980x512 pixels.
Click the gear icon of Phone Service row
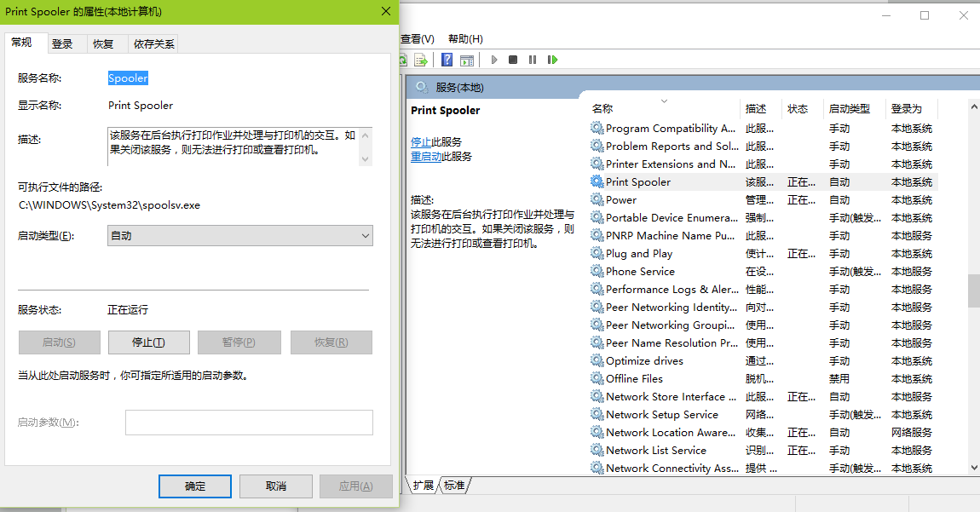click(597, 271)
